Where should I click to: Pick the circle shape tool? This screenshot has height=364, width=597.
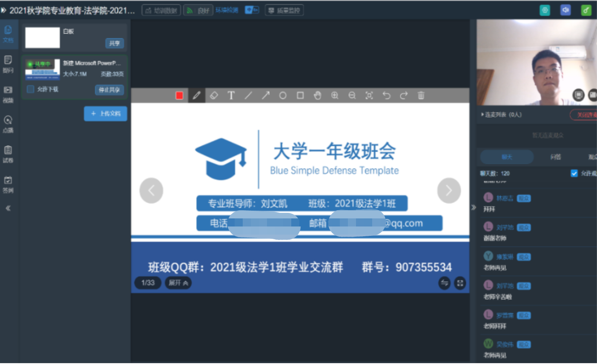click(283, 95)
